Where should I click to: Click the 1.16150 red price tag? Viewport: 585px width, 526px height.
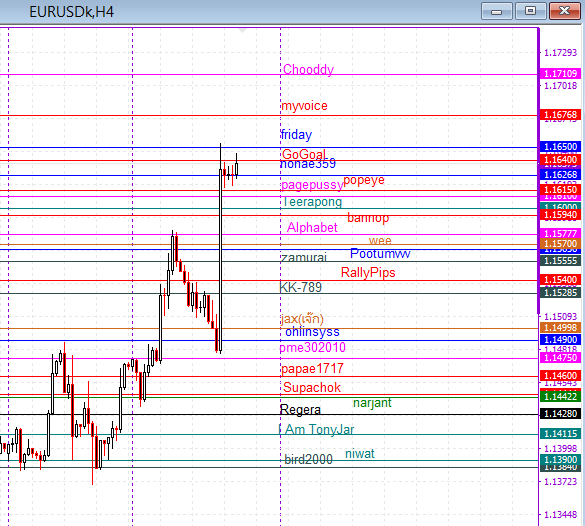[560, 189]
